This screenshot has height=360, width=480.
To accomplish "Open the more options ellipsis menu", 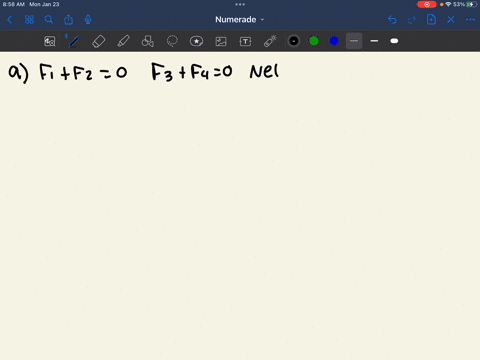I will click(x=470, y=20).
